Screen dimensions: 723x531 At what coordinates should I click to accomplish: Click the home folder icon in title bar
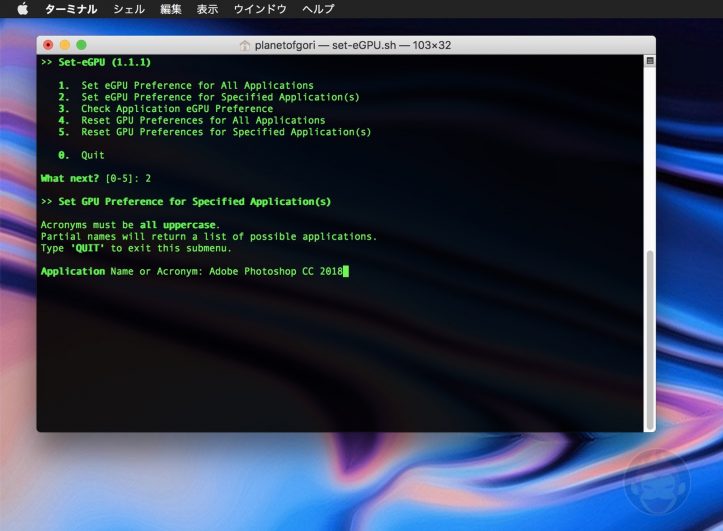coord(245,45)
